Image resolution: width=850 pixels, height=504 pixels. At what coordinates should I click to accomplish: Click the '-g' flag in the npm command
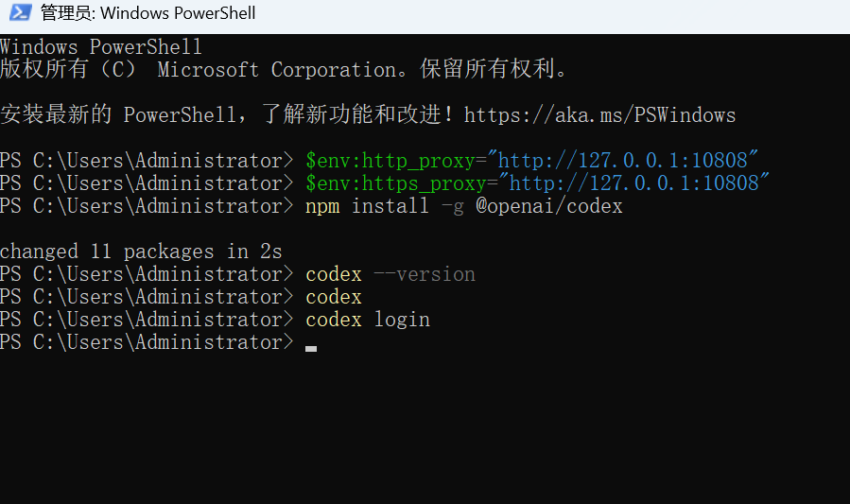point(452,207)
